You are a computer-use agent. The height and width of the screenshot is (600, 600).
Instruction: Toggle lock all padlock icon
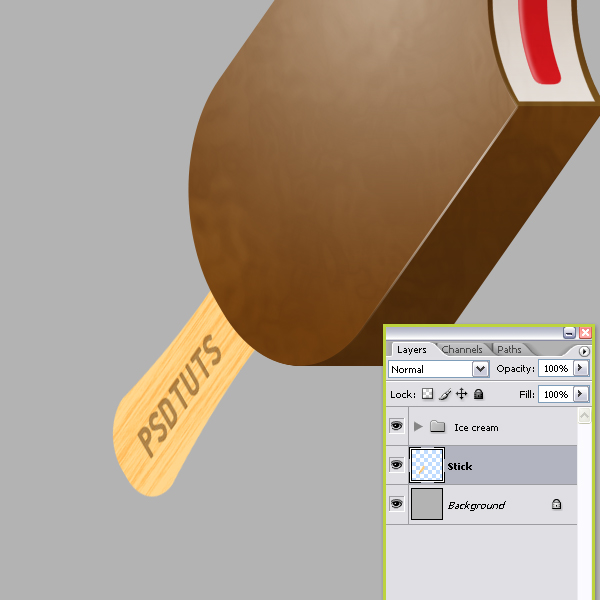coord(478,394)
